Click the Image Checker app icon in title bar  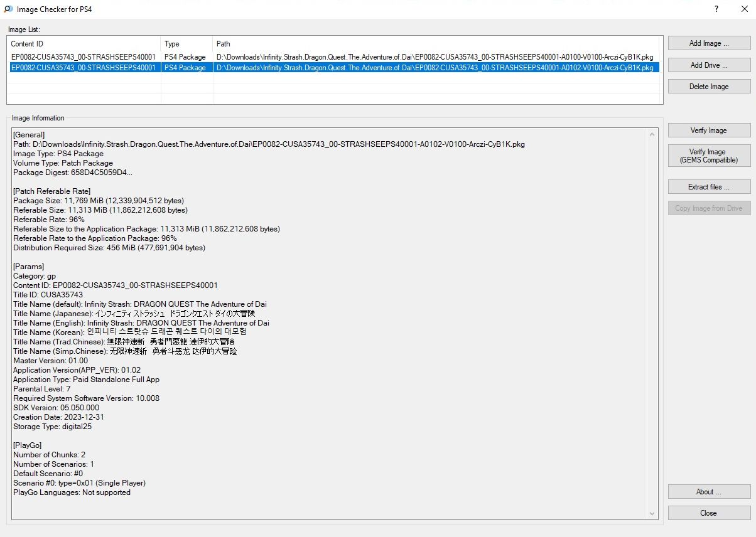click(x=8, y=9)
